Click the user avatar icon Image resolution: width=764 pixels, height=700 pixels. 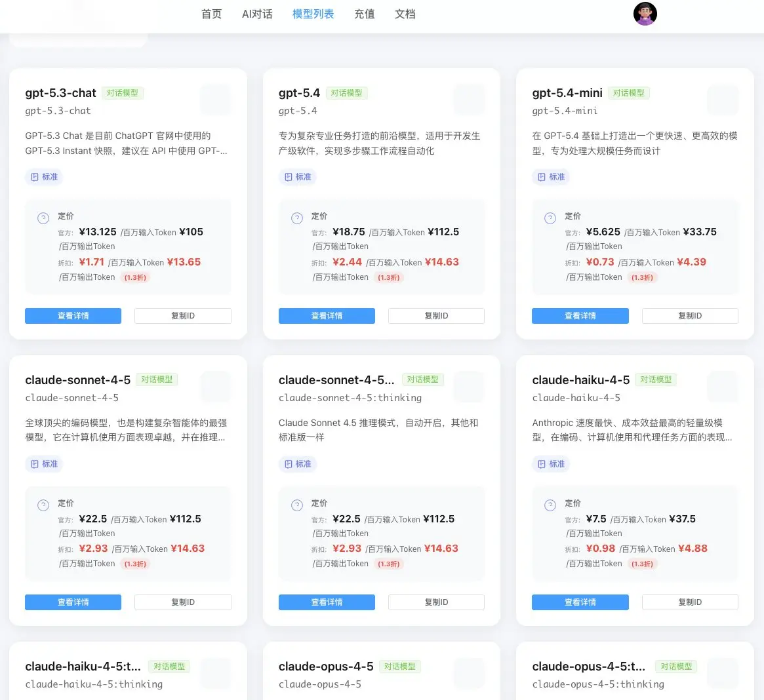[645, 14]
